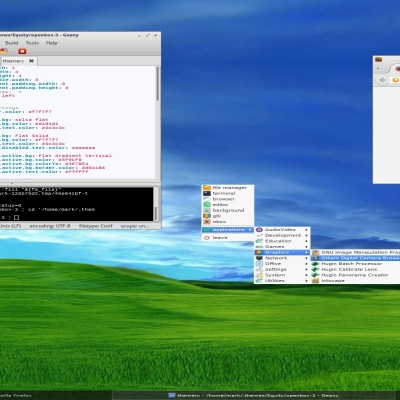Select the highlighted Graphics category
400x400 pixels.
[x=282, y=252]
